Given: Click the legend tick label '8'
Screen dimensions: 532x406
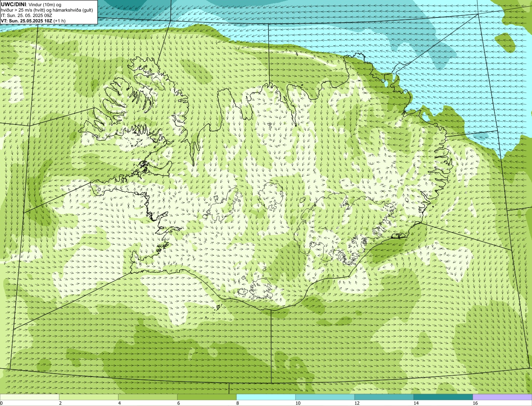Looking at the screenshot, I should (x=238, y=403).
